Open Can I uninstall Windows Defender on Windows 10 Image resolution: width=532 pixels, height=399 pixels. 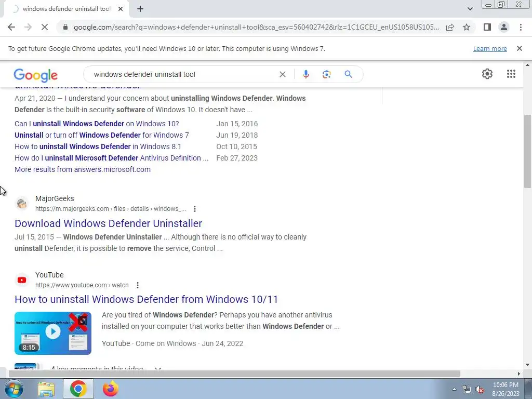click(x=97, y=124)
